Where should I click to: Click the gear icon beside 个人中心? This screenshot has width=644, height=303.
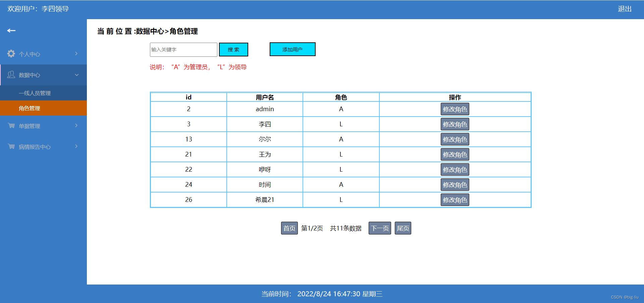click(x=11, y=54)
